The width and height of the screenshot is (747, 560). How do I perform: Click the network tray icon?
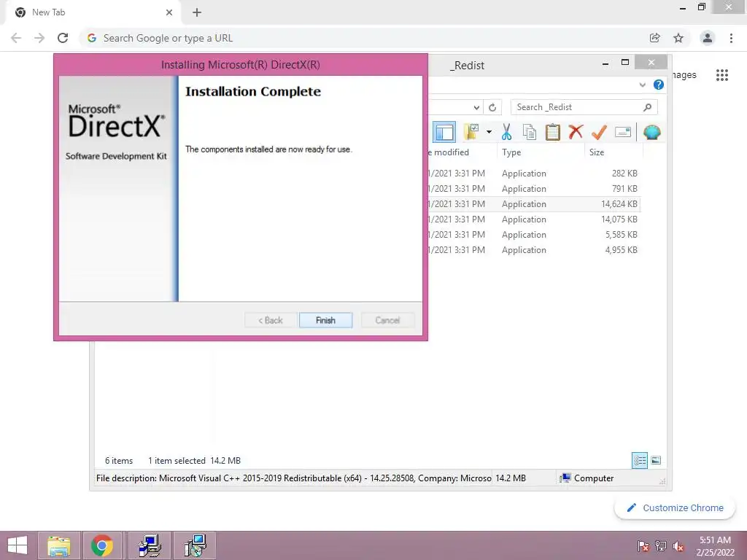pos(661,546)
